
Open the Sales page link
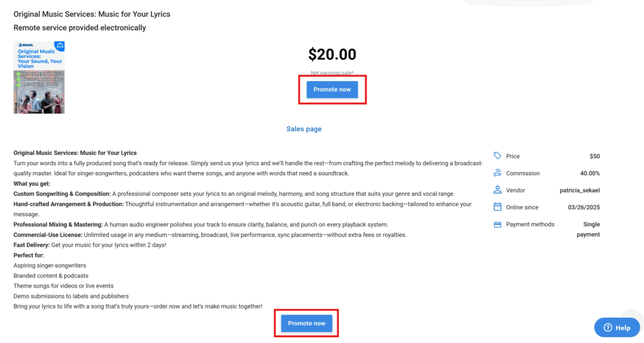pyautogui.click(x=304, y=129)
